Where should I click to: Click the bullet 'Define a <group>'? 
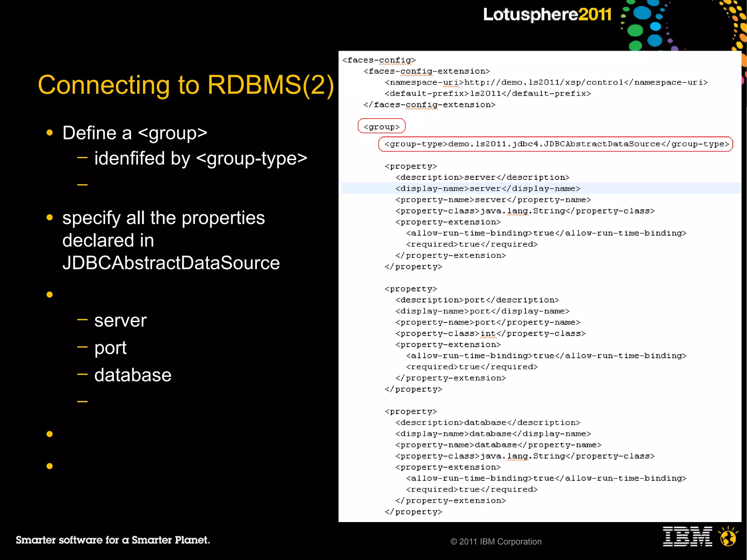(135, 133)
